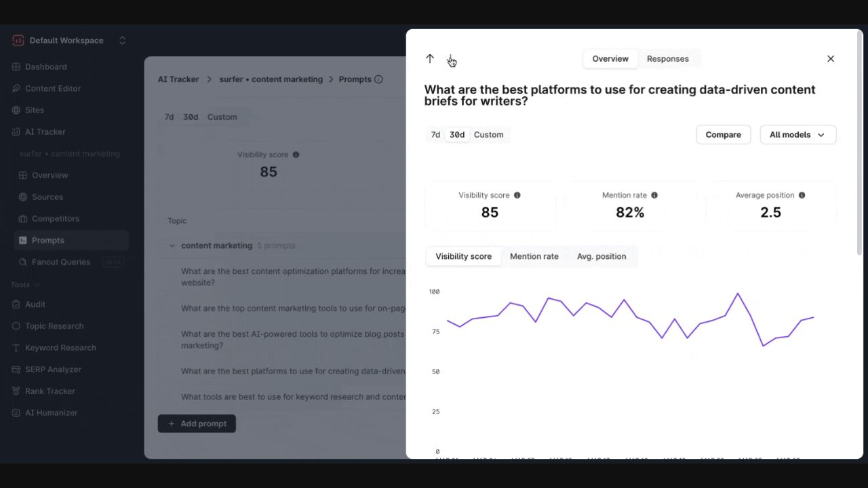This screenshot has width=868, height=488.
Task: Click the Compare button
Action: click(724, 135)
